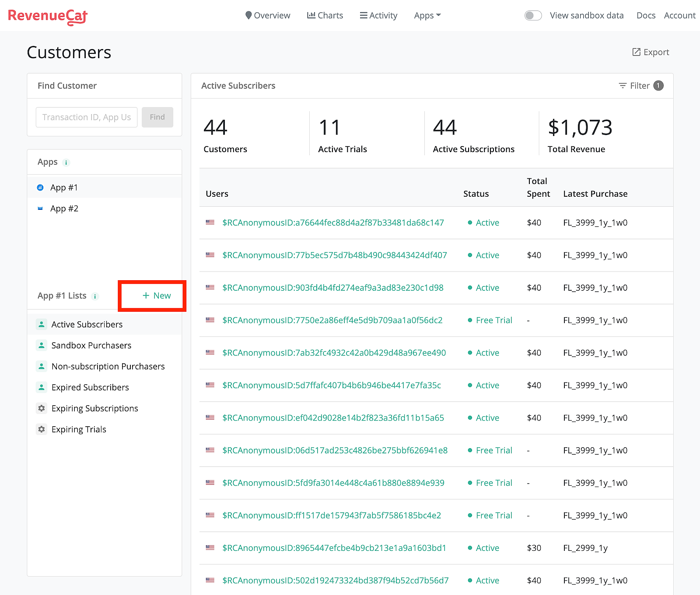Open user $RCAnonymousID:502d192473324bd387f94b52cd7b56d7

click(336, 580)
